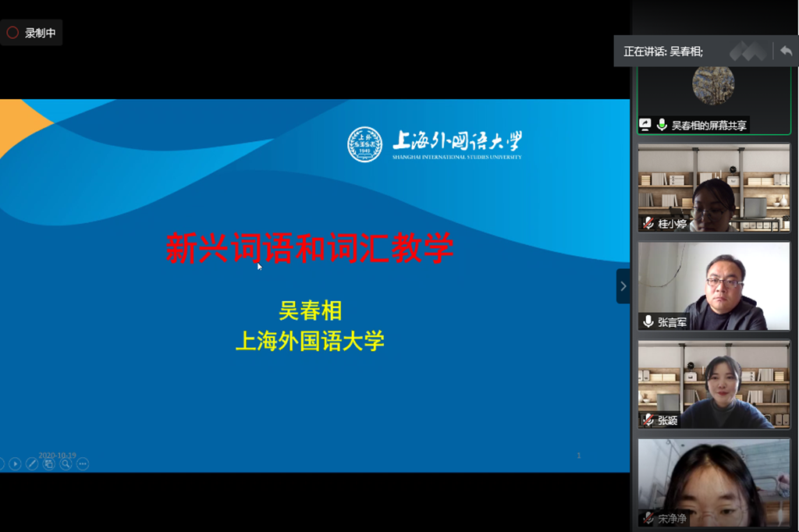Click the next slide arrow in slideshow toolbar
Screen dimensions: 799x532
(x=15, y=464)
